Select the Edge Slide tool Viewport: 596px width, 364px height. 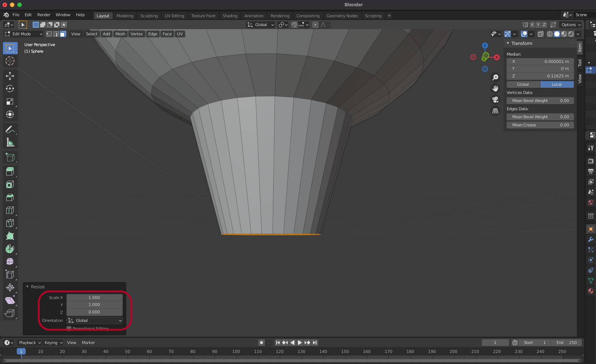pyautogui.click(x=10, y=275)
